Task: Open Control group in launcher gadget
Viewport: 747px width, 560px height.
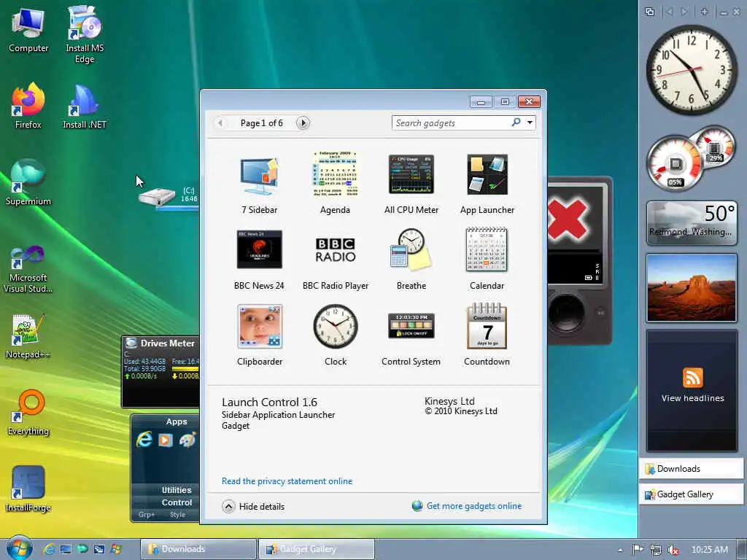Action: click(177, 502)
